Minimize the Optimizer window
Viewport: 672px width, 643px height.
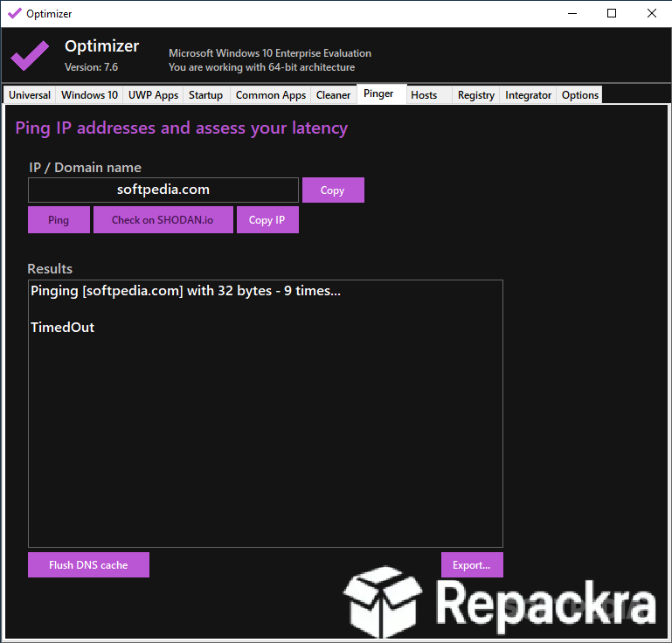(572, 14)
